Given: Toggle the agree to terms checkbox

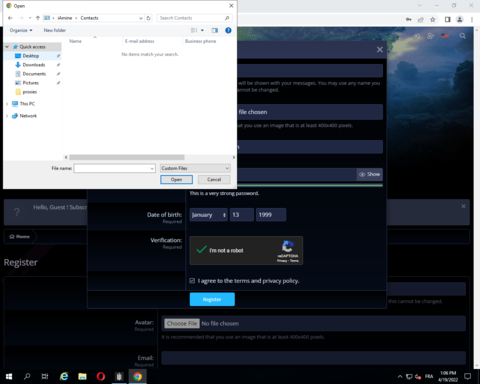Looking at the screenshot, I should tap(192, 281).
